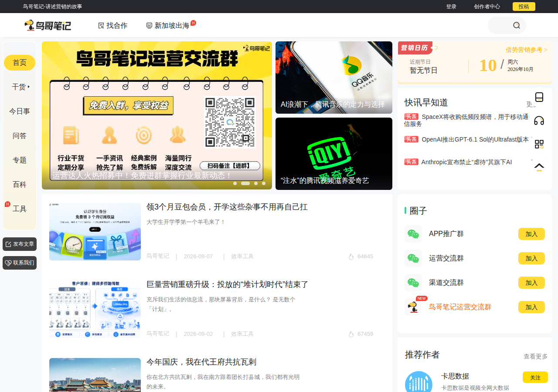Screen dimensions: 558x392
Task: Open the 今日事 sidebar item
Action: point(20,111)
